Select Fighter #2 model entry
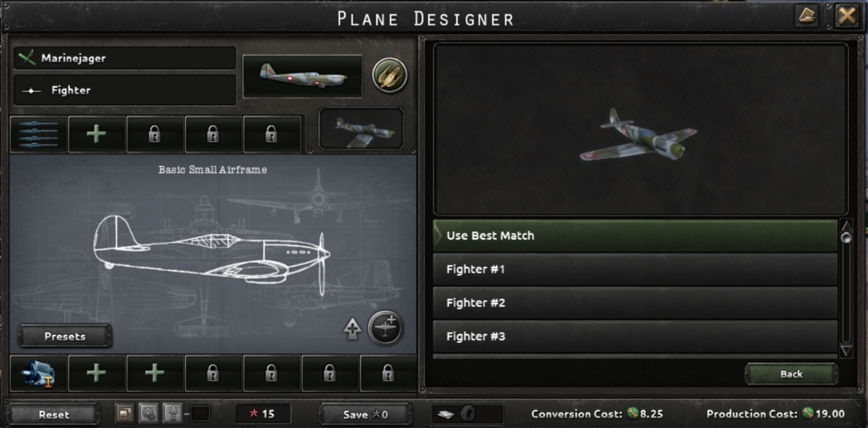 pos(635,303)
